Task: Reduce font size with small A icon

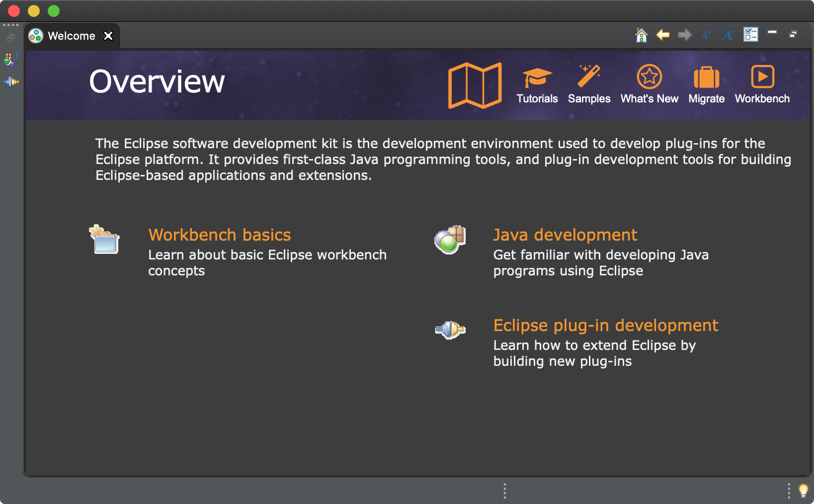Action: 706,35
